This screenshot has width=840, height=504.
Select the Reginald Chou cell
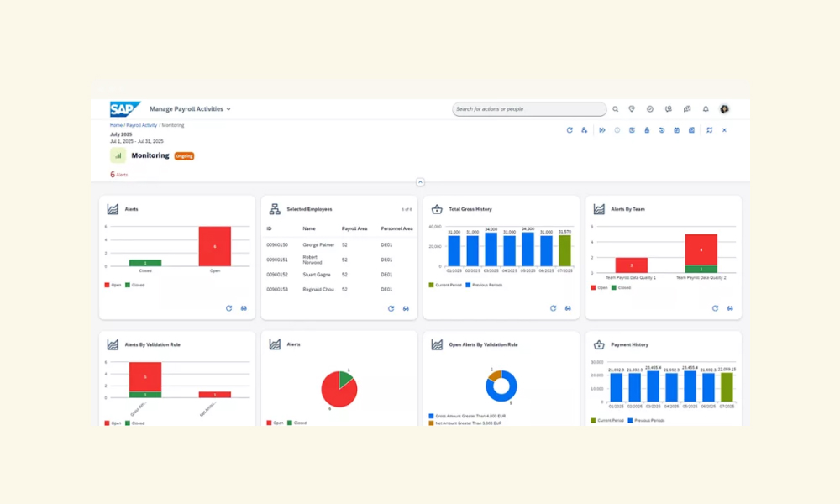coord(318,289)
